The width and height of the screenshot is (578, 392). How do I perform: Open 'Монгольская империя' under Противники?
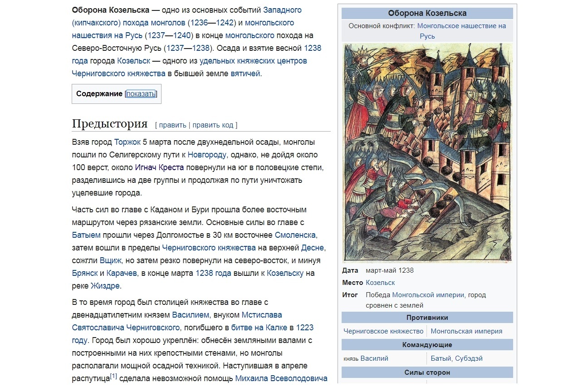point(466,331)
